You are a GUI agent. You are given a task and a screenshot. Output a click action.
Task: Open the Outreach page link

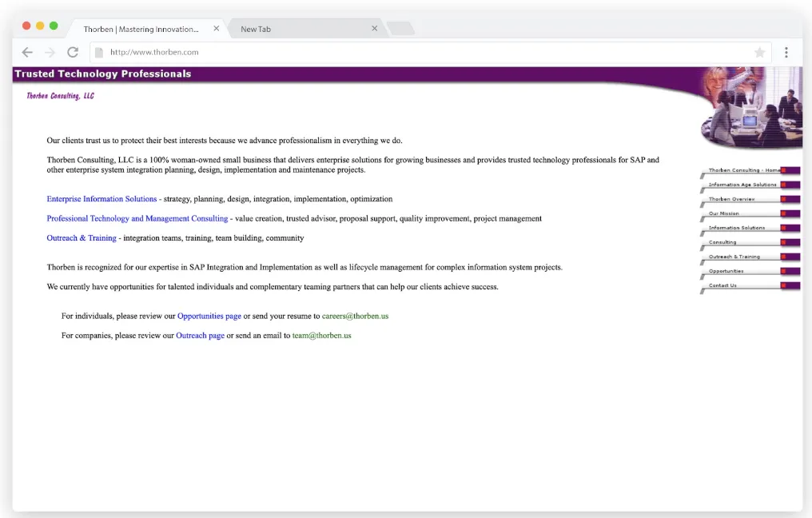coord(200,336)
